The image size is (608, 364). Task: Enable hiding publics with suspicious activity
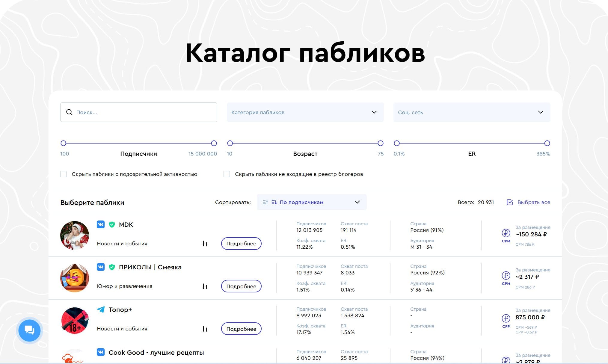tap(64, 174)
